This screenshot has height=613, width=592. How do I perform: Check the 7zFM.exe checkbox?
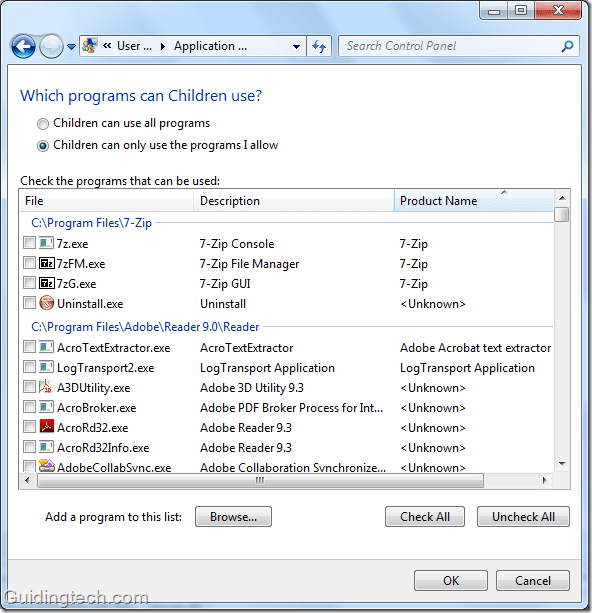point(29,263)
